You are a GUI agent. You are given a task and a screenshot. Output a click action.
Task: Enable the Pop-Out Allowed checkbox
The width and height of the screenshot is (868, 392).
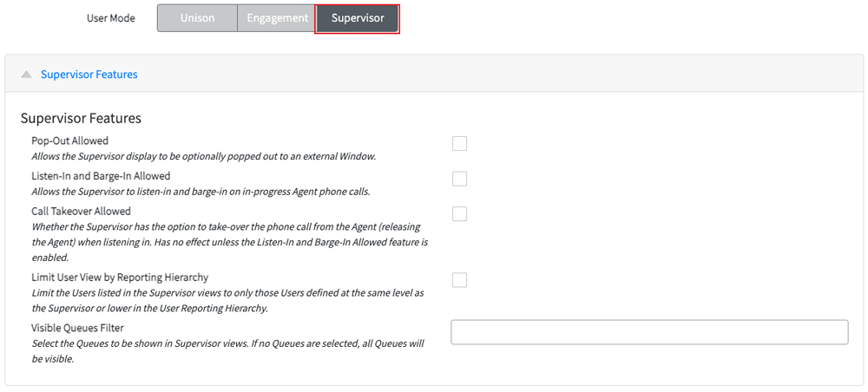click(459, 144)
